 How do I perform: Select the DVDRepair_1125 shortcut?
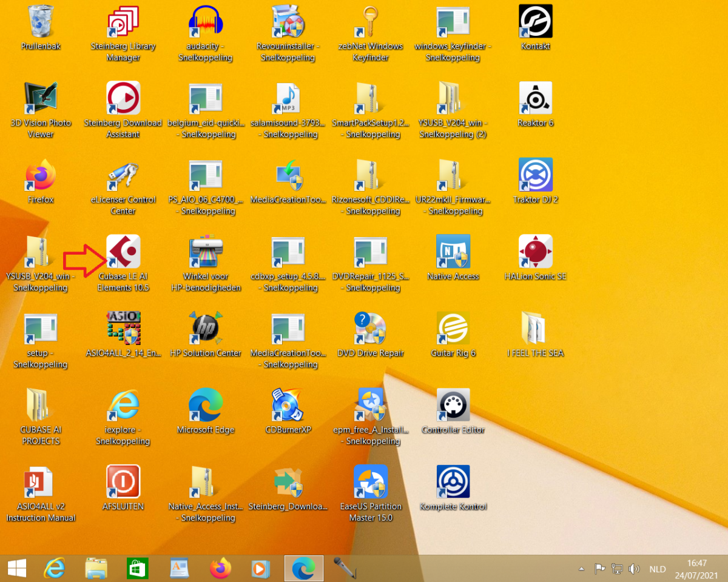tap(371, 252)
